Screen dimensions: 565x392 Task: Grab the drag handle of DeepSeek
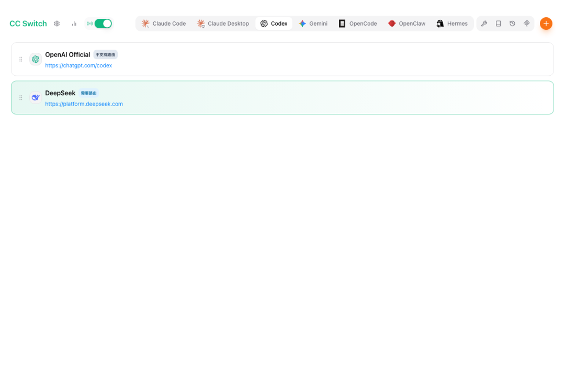tap(21, 98)
